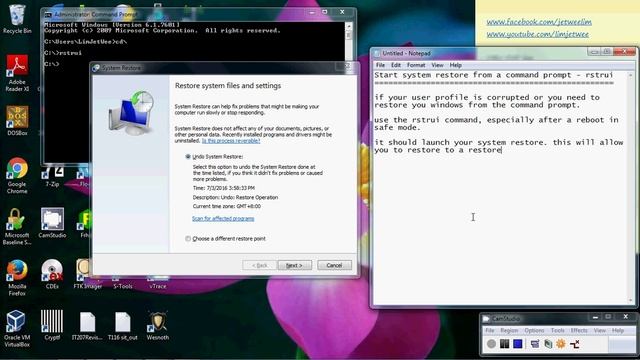Viewport: 640px width, 360px height.
Task: Open the 'Is this process reversible?' link
Action: pos(231,141)
